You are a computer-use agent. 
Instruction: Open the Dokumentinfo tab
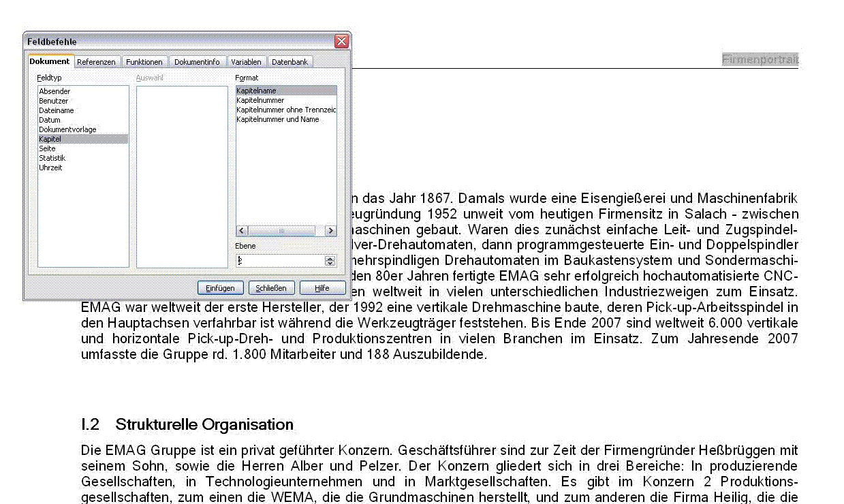point(198,61)
